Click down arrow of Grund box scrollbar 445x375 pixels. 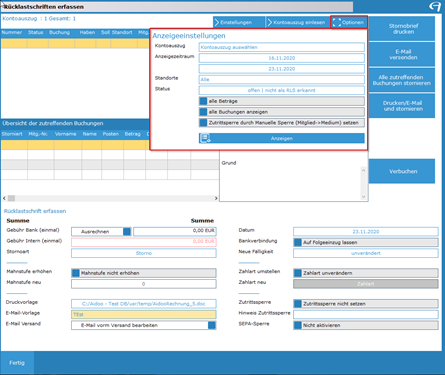click(x=363, y=197)
